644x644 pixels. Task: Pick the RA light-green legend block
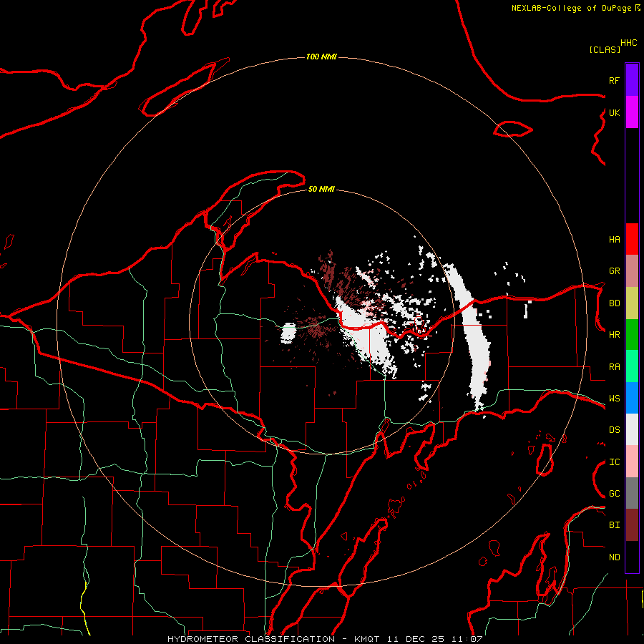coord(632,366)
